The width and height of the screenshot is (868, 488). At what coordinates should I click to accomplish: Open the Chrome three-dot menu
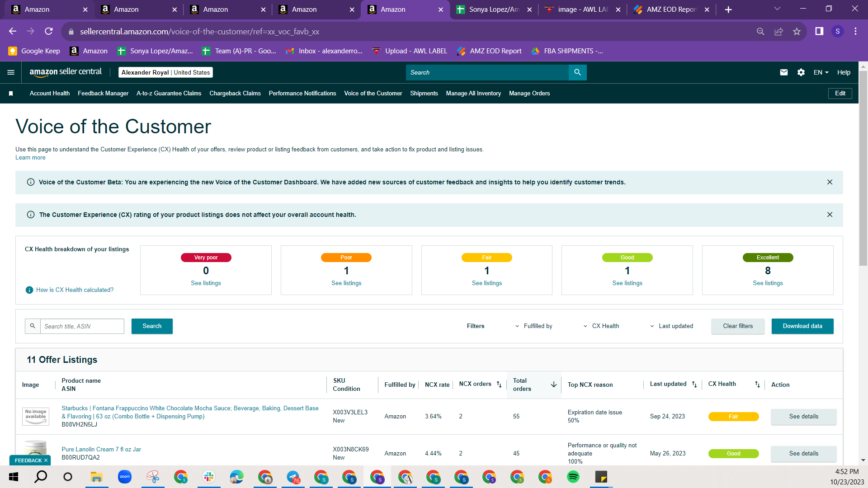coord(855,31)
